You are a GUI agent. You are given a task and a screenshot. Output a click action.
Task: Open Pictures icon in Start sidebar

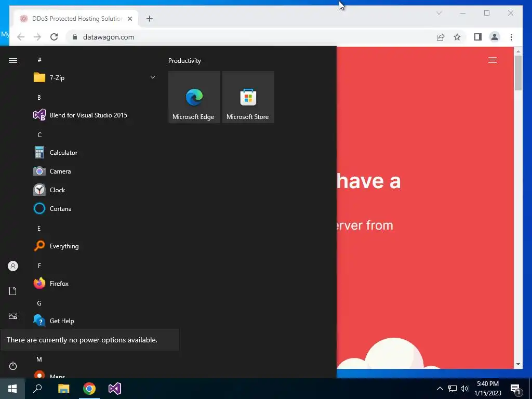pos(13,316)
